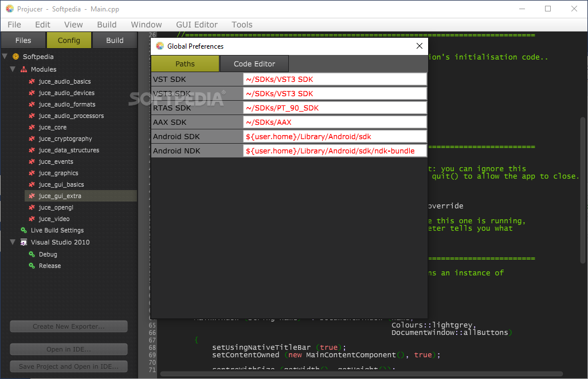Screen dimensions: 588x379
Task: Edit the AAX SDK path field
Action: tap(335, 122)
